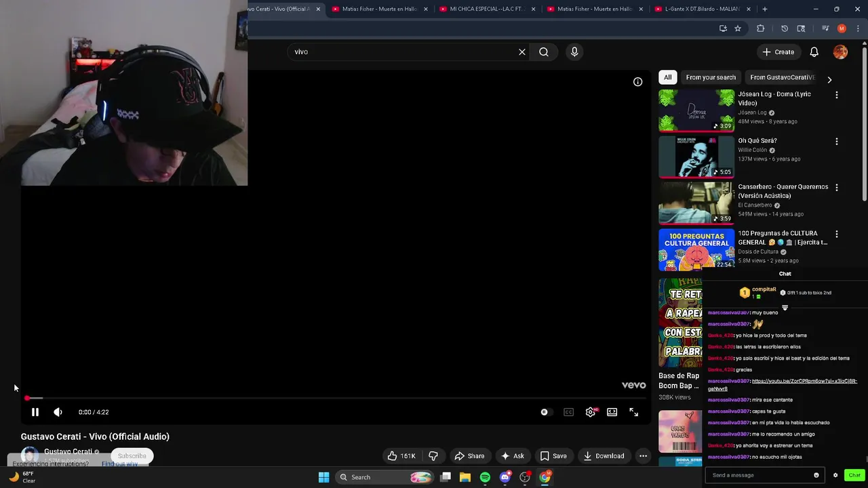Subscribe to Gustavo Cerati channel
The height and width of the screenshot is (488, 868).
tap(132, 456)
